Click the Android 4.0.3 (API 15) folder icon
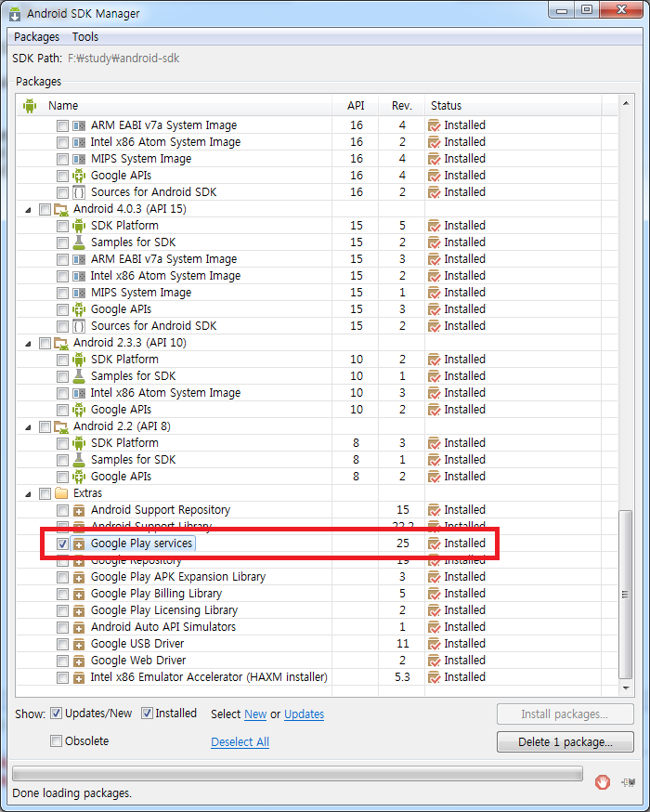 (x=61, y=209)
